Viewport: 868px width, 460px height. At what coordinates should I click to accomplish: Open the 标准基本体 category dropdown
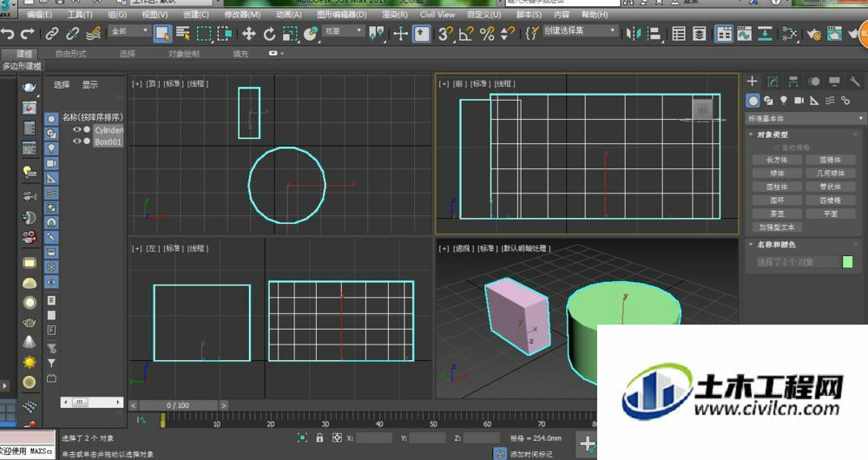coord(805,118)
